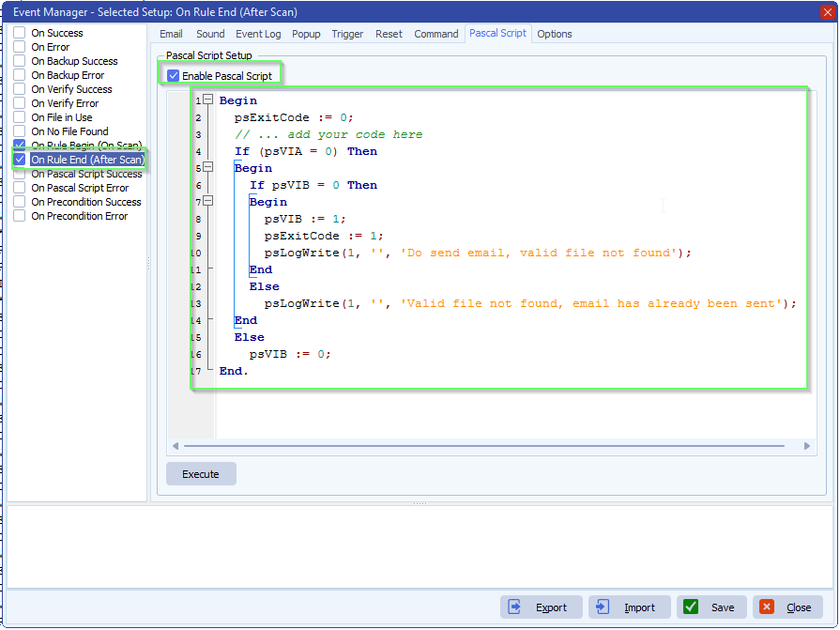Tick the On Precondition Error checkbox
The image size is (840, 630).
click(x=20, y=216)
